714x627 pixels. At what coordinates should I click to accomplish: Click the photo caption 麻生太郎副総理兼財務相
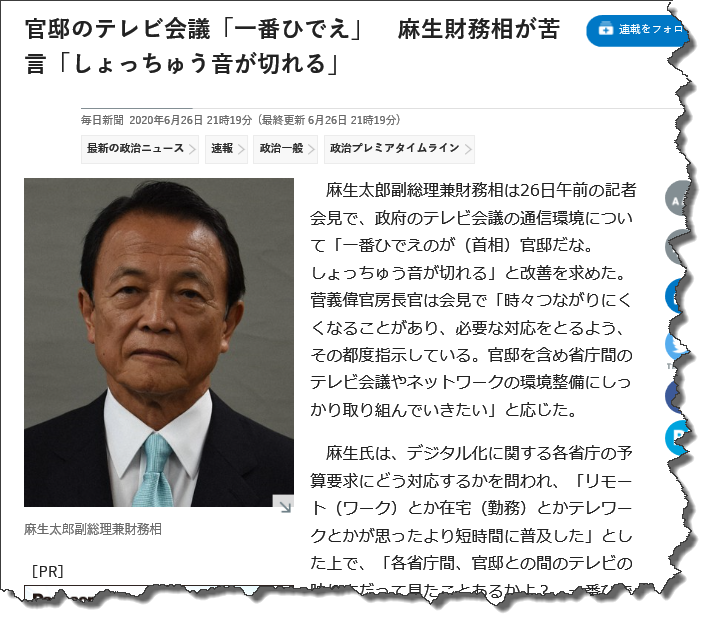point(93,529)
